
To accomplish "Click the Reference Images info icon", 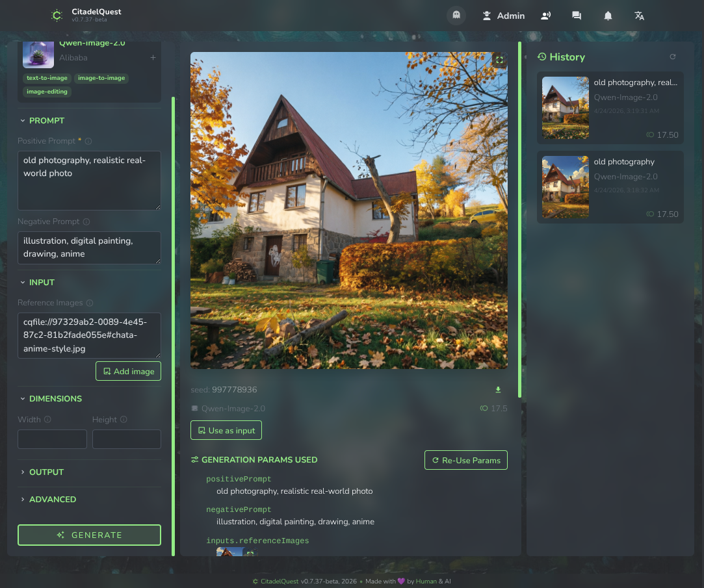I will (x=89, y=303).
